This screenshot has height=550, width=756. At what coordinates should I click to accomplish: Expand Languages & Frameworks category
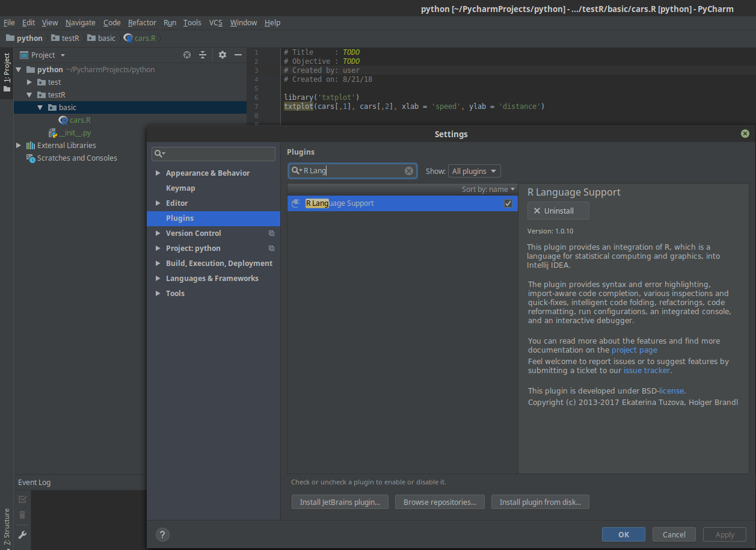click(x=158, y=279)
